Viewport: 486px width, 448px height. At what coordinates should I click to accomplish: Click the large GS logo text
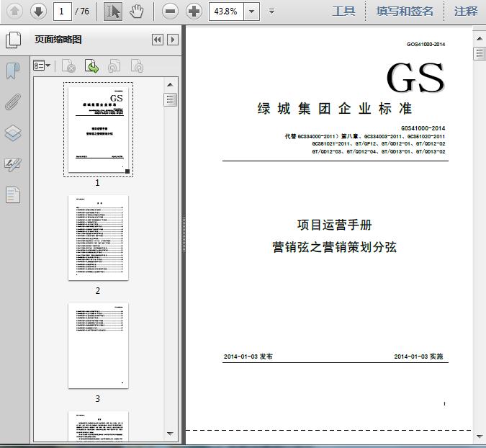415,78
